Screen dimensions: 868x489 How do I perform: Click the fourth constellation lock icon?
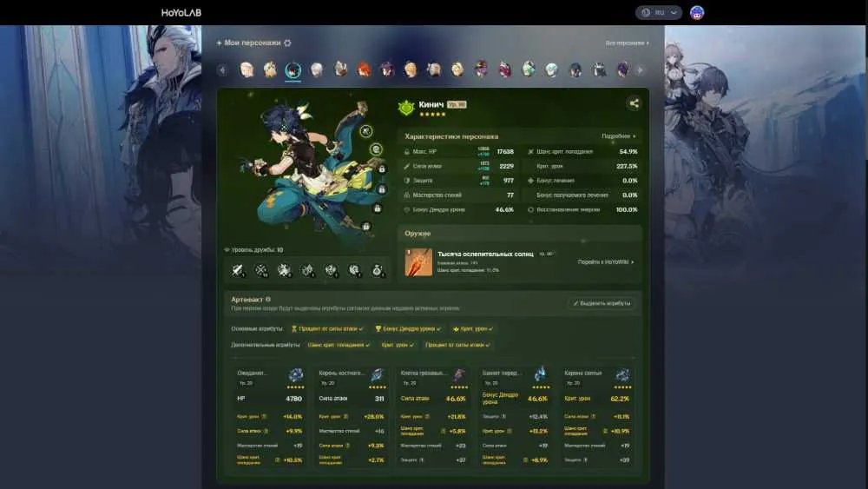pyautogui.click(x=382, y=189)
